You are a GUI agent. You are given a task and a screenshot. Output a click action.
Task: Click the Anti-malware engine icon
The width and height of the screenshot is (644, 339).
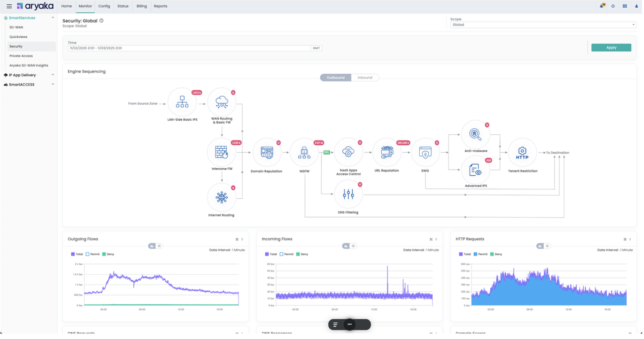click(476, 134)
